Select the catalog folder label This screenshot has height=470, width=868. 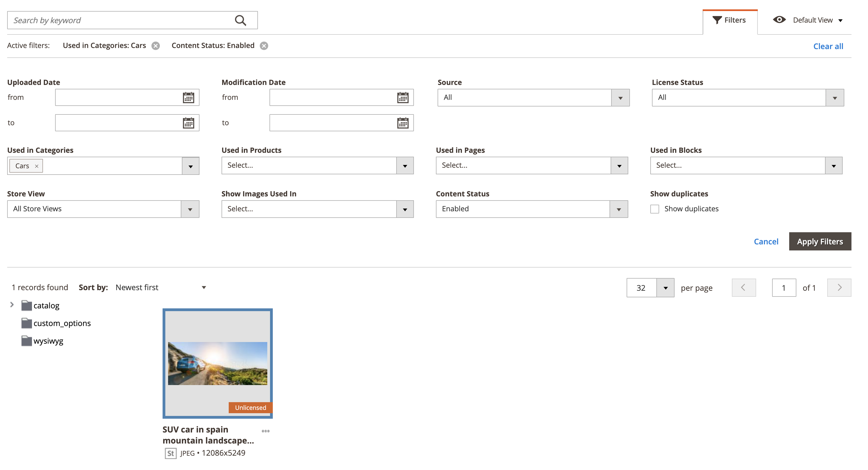point(46,306)
